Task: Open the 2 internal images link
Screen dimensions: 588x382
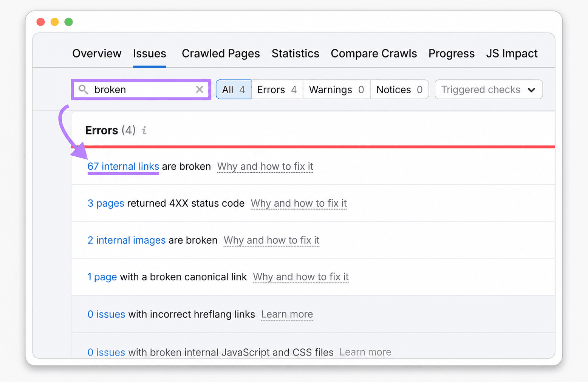Action: coord(127,240)
